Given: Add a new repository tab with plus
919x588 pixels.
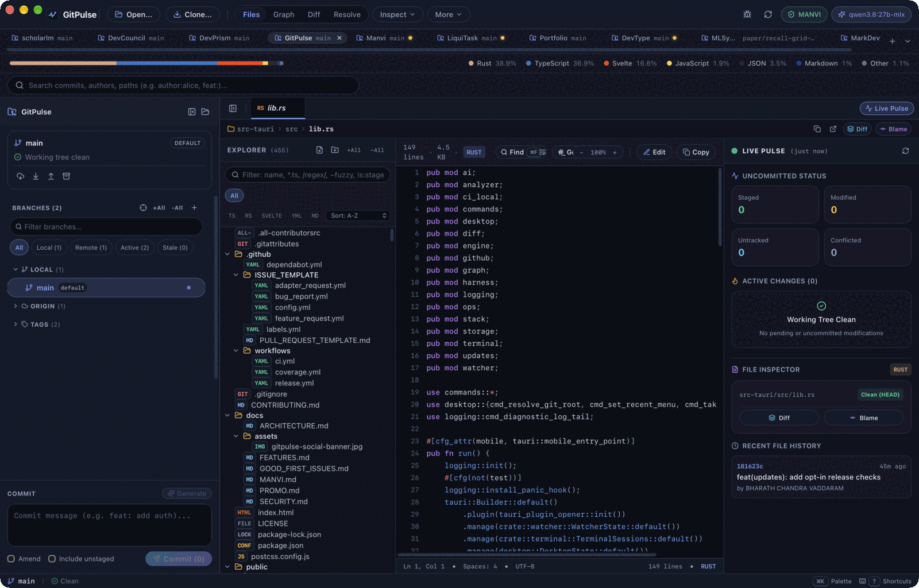Looking at the screenshot, I should click(x=892, y=41).
